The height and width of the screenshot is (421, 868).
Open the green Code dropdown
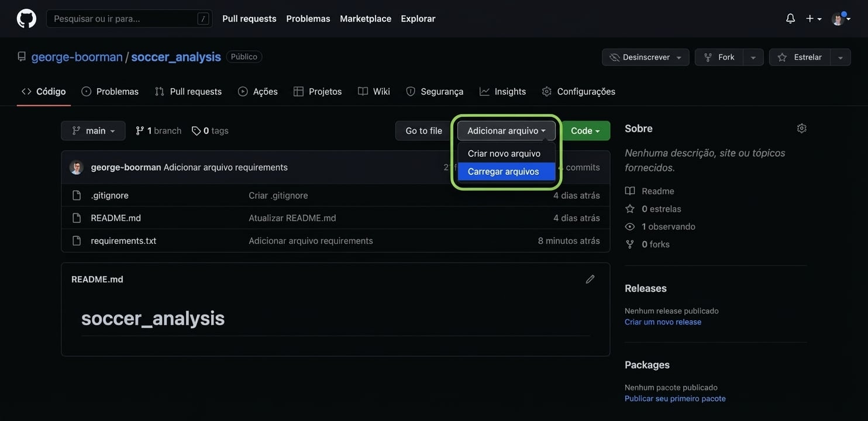[585, 131]
